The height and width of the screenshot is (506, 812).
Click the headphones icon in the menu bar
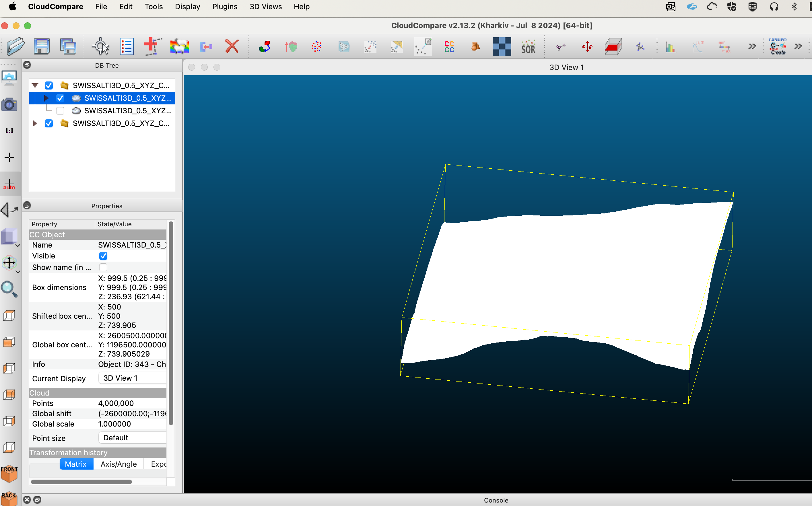[774, 7]
